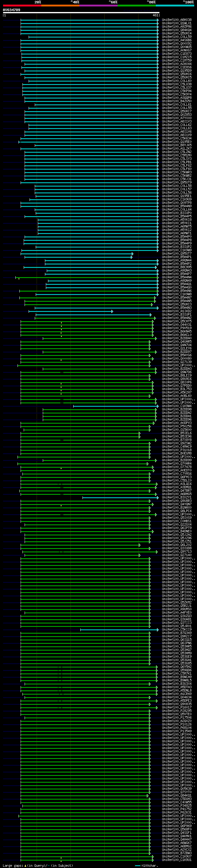Click the Large gaps legend text
The height and width of the screenshot is (868, 197).
tap(14, 865)
